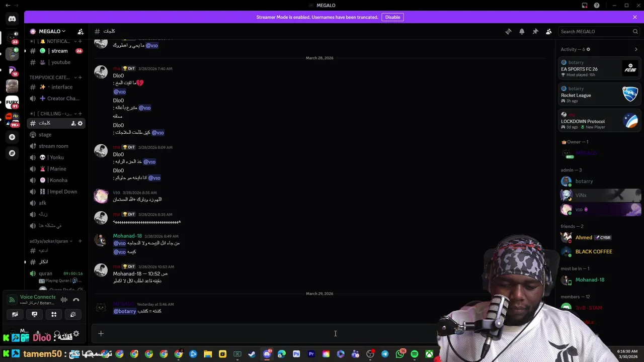Open the FURY server icon

click(x=12, y=103)
